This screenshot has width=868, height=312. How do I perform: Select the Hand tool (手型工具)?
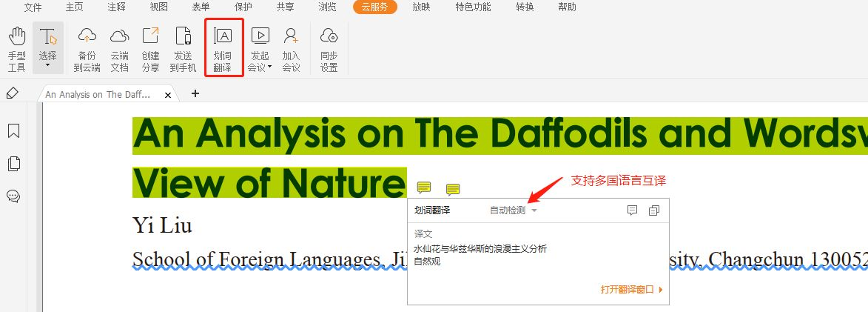tap(16, 49)
